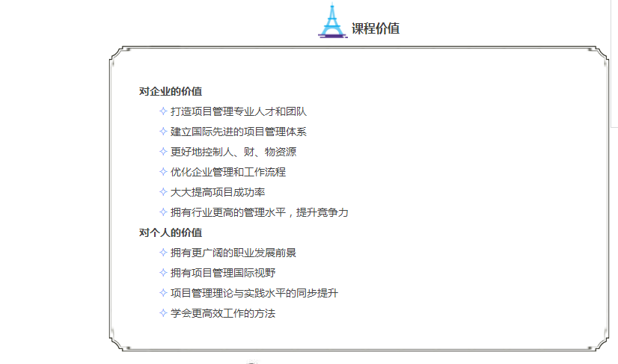Viewport: 618px width, 364px height.
Task: Click the star bullet before 拥有更广阔的职业发展前景
Action: tap(163, 253)
